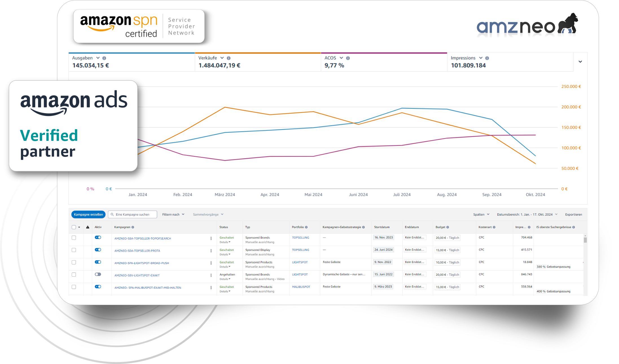Expand Details under Angehalten status
This screenshot has width=619, height=364.
pos(225,279)
